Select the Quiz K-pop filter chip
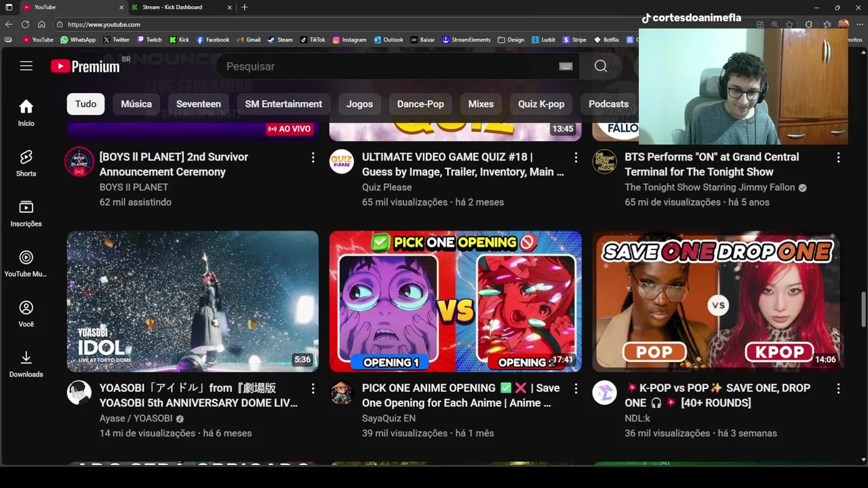The height and width of the screenshot is (488, 868). pos(541,104)
